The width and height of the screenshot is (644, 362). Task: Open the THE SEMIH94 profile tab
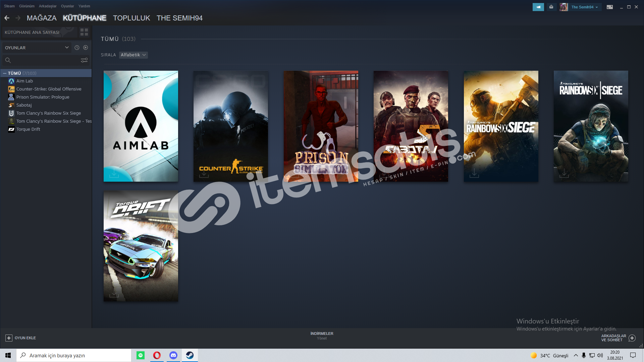pos(179,18)
